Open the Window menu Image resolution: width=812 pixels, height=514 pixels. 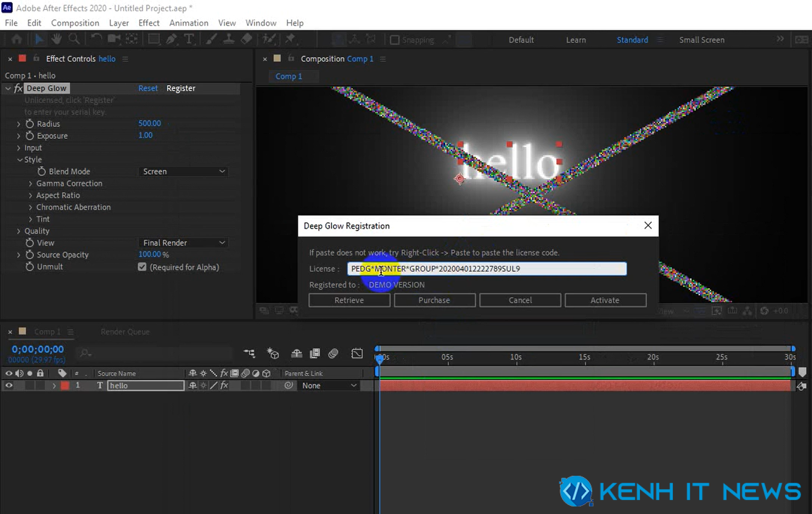(x=261, y=23)
